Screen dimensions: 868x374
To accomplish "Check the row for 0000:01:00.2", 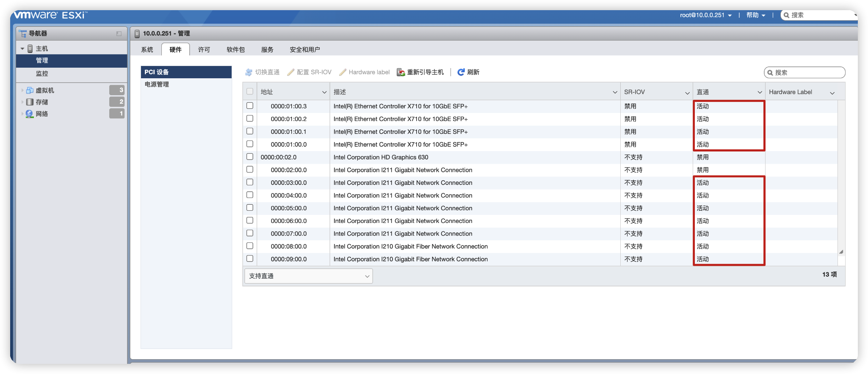I will [x=250, y=118].
